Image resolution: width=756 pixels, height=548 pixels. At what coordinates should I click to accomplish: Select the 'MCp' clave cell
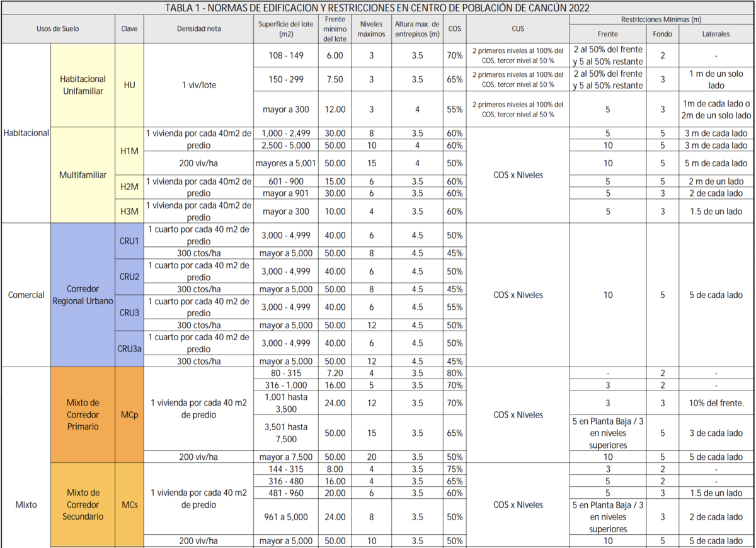tap(129, 414)
